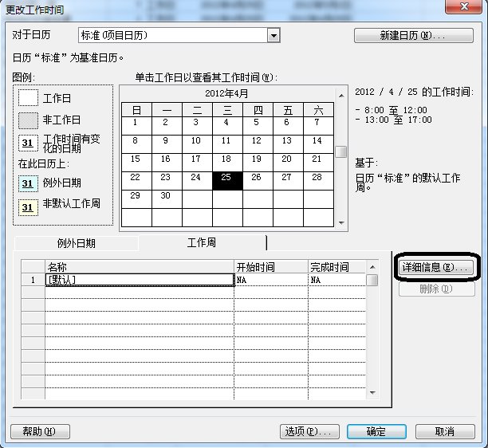Select April 10 in the calendar
Image resolution: width=488 pixels, height=448 pixels.
click(x=197, y=144)
